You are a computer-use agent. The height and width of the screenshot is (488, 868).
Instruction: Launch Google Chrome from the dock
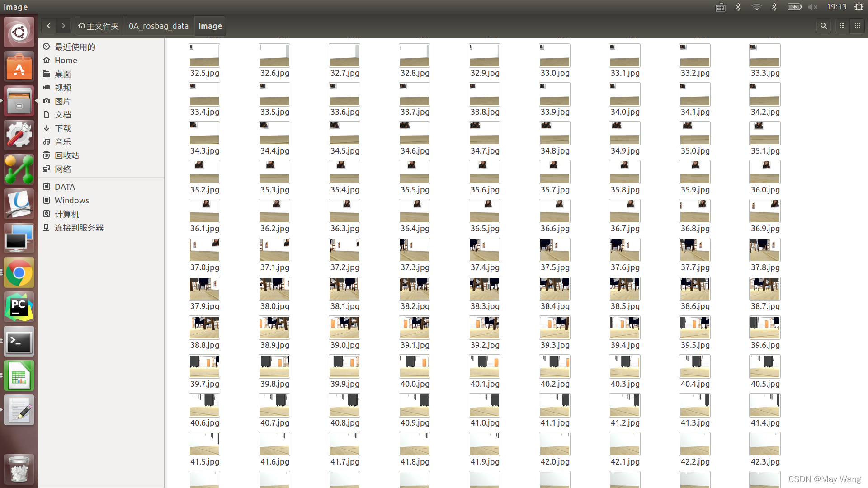click(19, 273)
